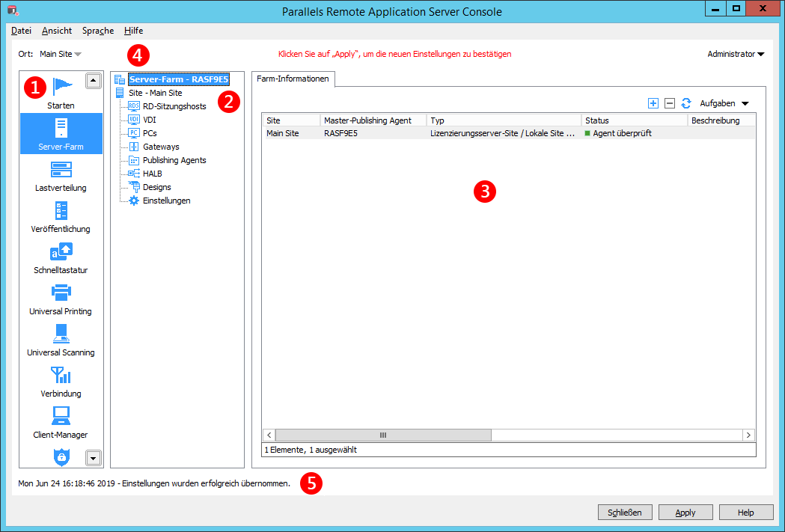Open the Sprache menu
This screenshot has height=532, width=785.
[x=97, y=31]
